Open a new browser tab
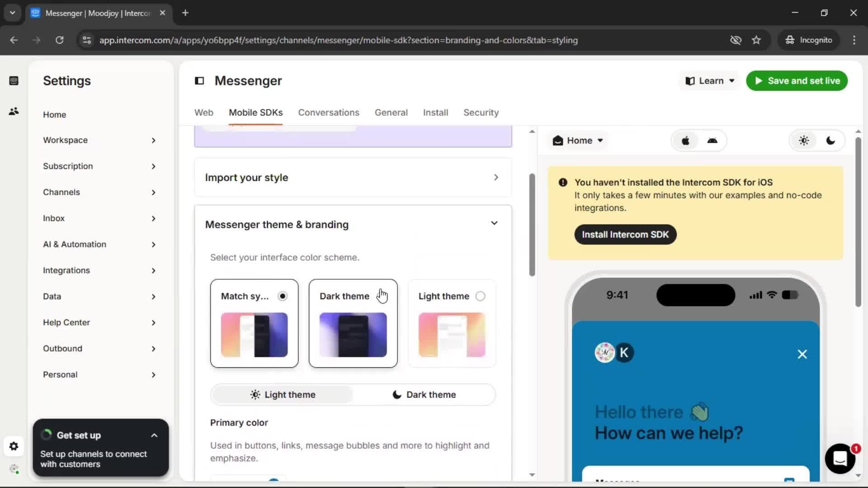 click(x=185, y=13)
